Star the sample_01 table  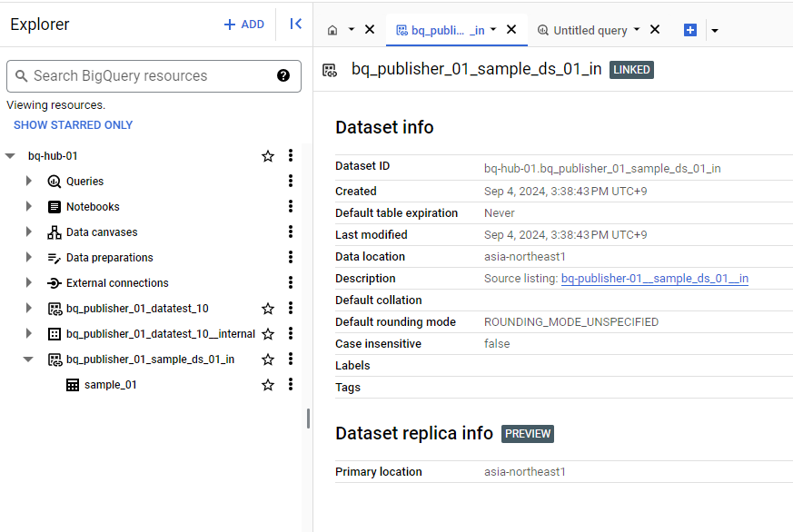[268, 385]
